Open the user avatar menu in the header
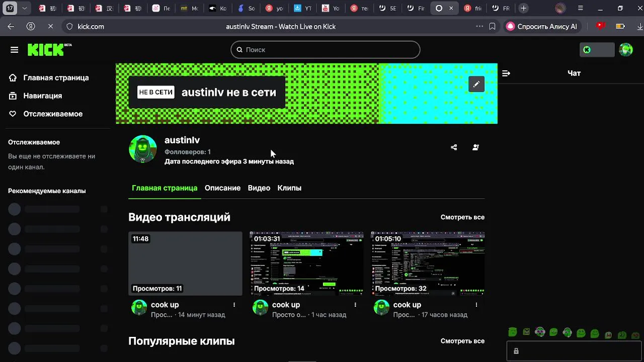 pos(625,50)
